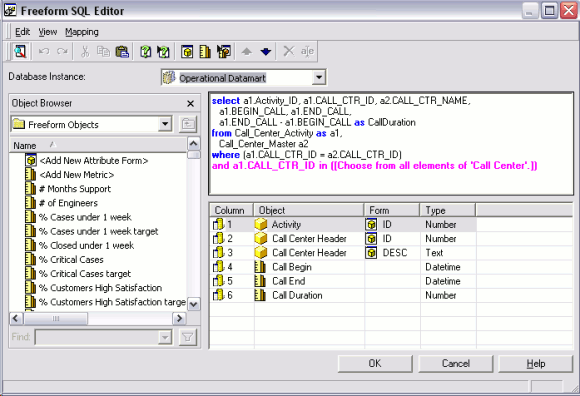Click the Insert Prompt icon with arrow

coord(163,51)
